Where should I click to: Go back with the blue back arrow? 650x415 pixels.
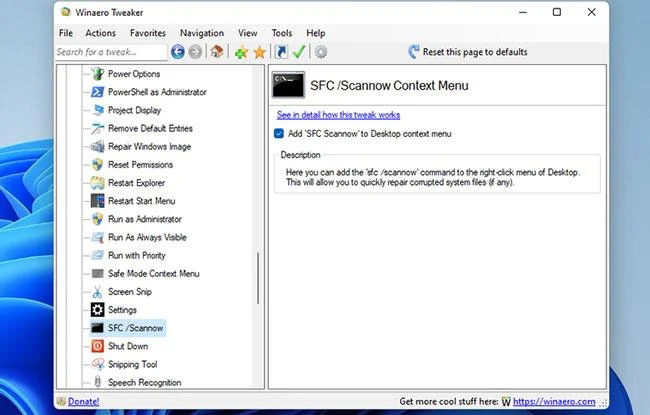(x=178, y=52)
